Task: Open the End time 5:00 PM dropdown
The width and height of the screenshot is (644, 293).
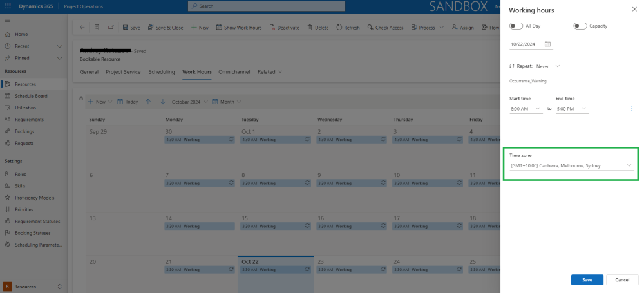Action: (572, 109)
